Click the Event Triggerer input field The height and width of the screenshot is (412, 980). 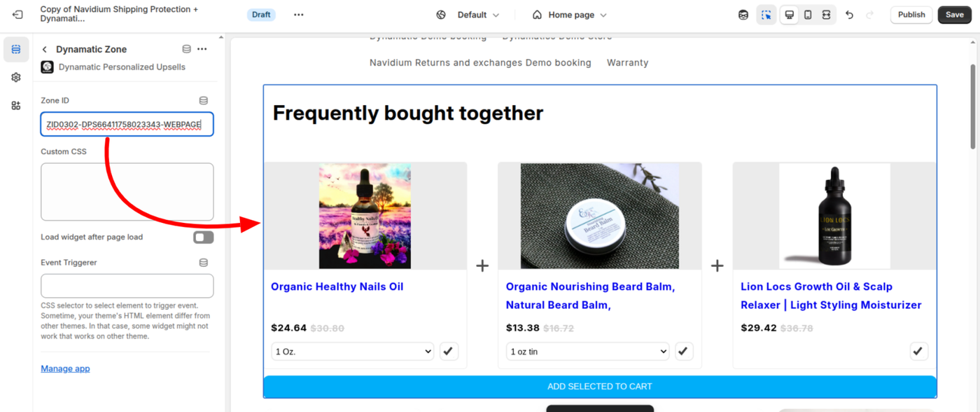(x=127, y=286)
